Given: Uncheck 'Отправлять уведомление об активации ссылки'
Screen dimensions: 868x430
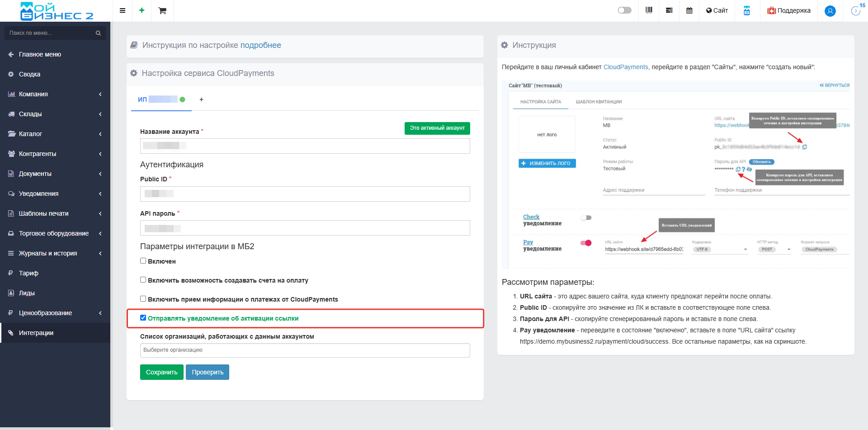Looking at the screenshot, I should (143, 318).
